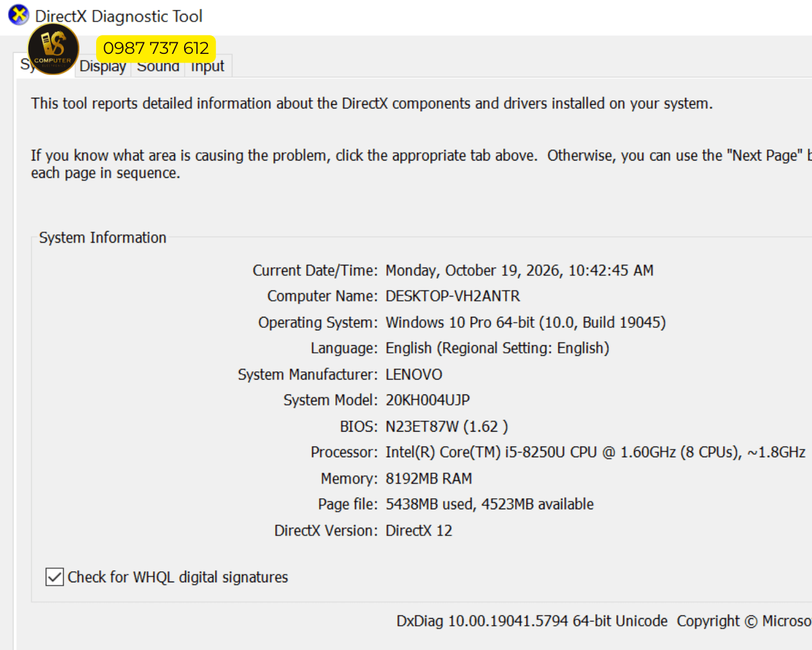Click the DirectX Diagnostic Tool title icon
This screenshot has width=812, height=650.
pos(19,15)
